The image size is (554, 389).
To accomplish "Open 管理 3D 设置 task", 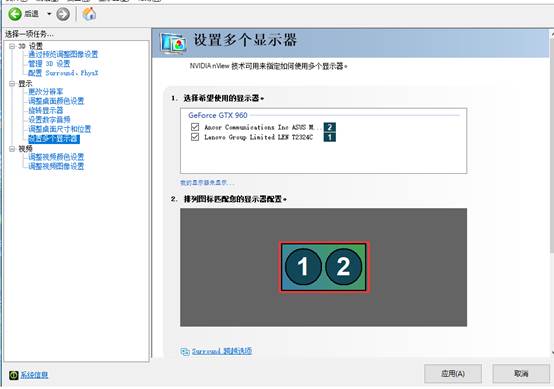I will pyautogui.click(x=49, y=64).
